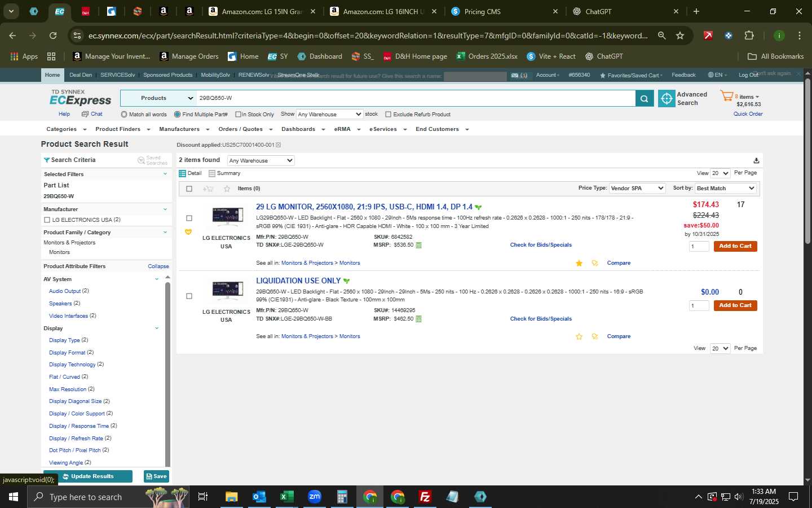Click Save filter button
The image size is (812, 508).
click(156, 477)
